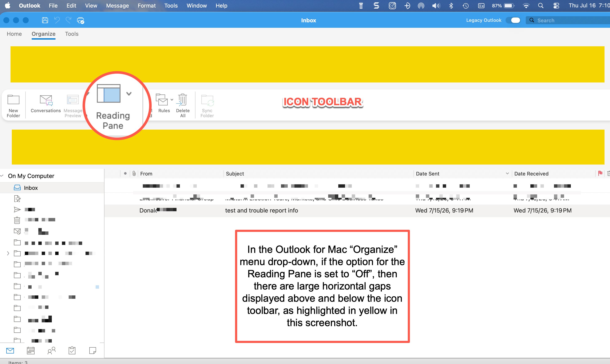Click the Print icon in title bar
The image size is (610, 364).
point(80,20)
